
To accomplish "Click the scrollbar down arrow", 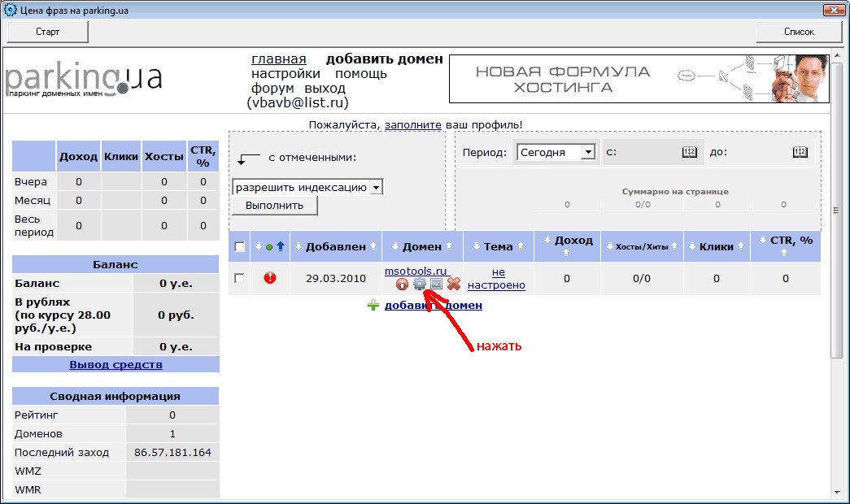I will pos(836,493).
